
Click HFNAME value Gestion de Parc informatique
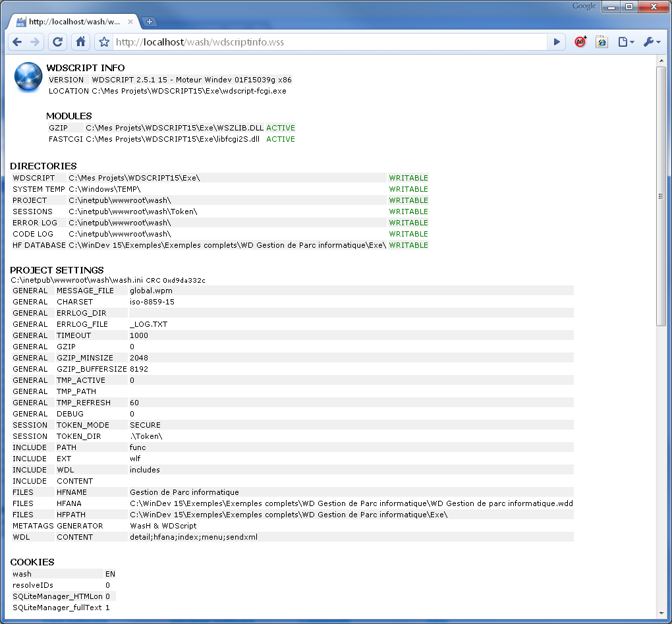[184, 492]
